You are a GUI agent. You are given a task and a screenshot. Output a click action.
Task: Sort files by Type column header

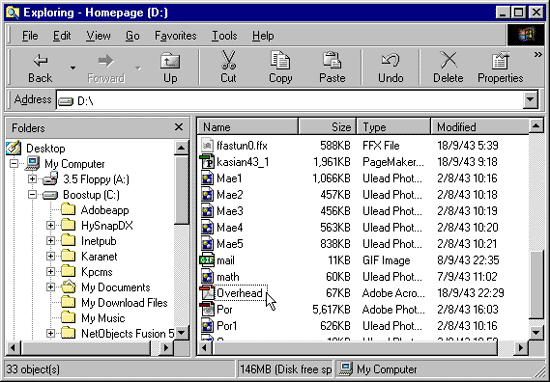394,127
